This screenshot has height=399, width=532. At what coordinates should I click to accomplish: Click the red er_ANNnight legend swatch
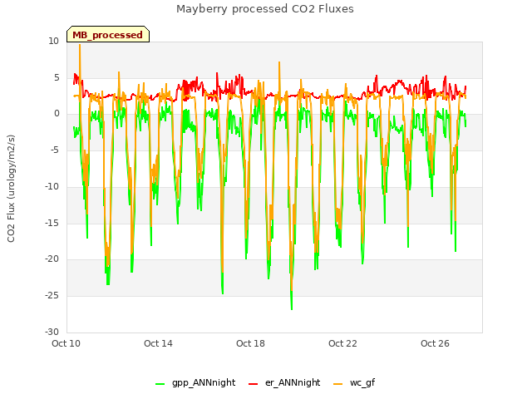click(x=253, y=384)
